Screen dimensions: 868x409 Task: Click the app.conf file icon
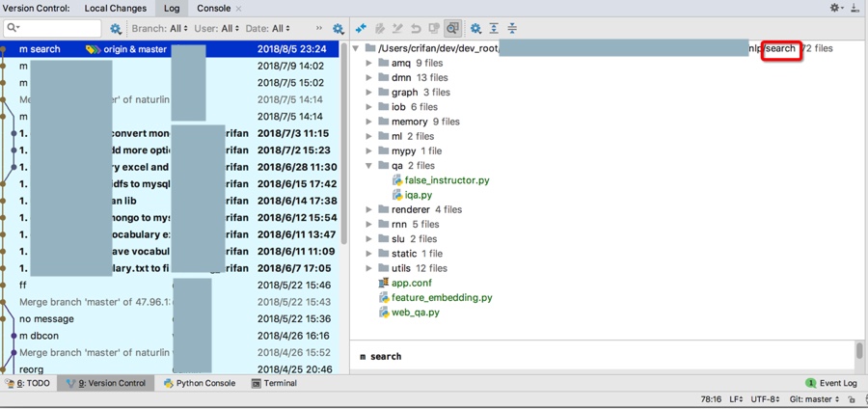(x=383, y=283)
